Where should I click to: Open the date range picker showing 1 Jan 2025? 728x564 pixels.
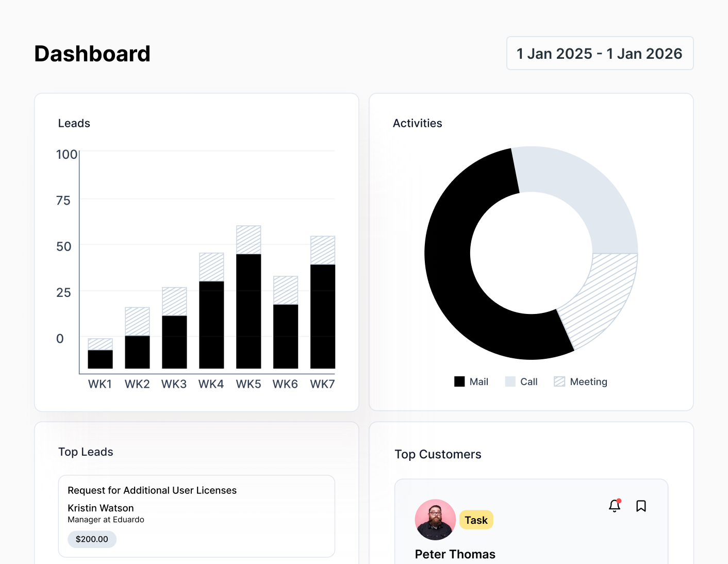pyautogui.click(x=600, y=53)
